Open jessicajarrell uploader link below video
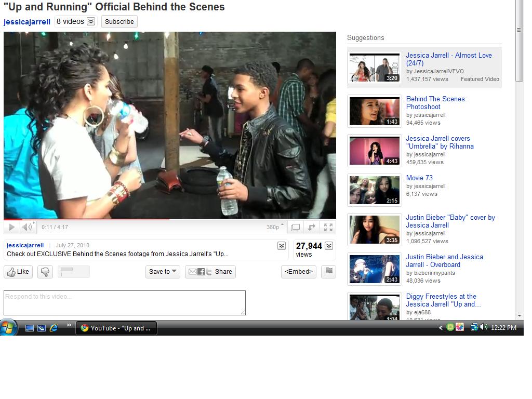Viewport: 532px width, 399px height. pyautogui.click(x=25, y=245)
